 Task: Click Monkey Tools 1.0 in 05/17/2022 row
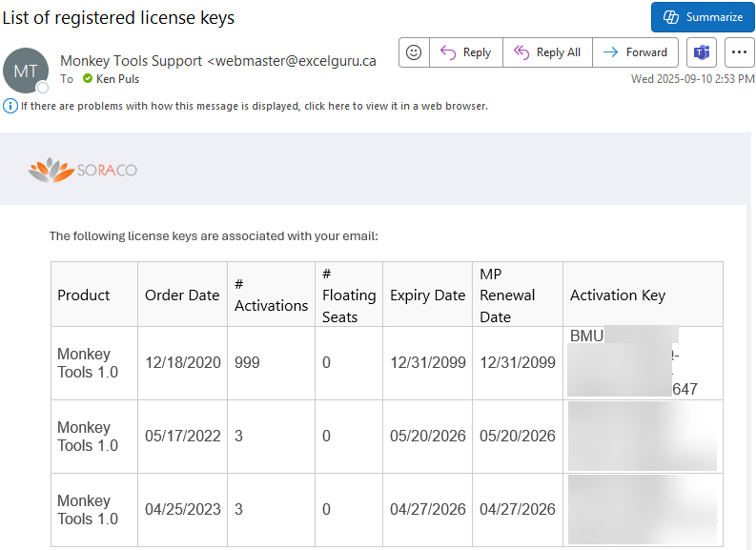[x=88, y=437]
